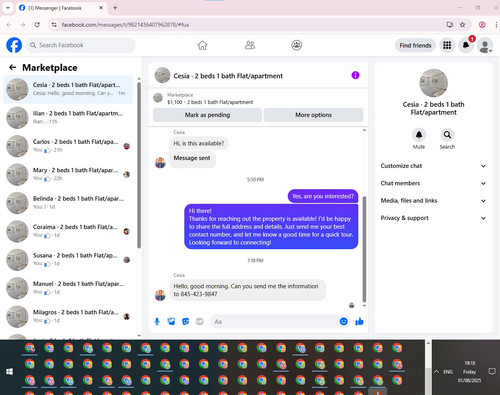Open the Susana conversation in the list
Image resolution: width=500 pixels, height=395 pixels.
(x=68, y=259)
